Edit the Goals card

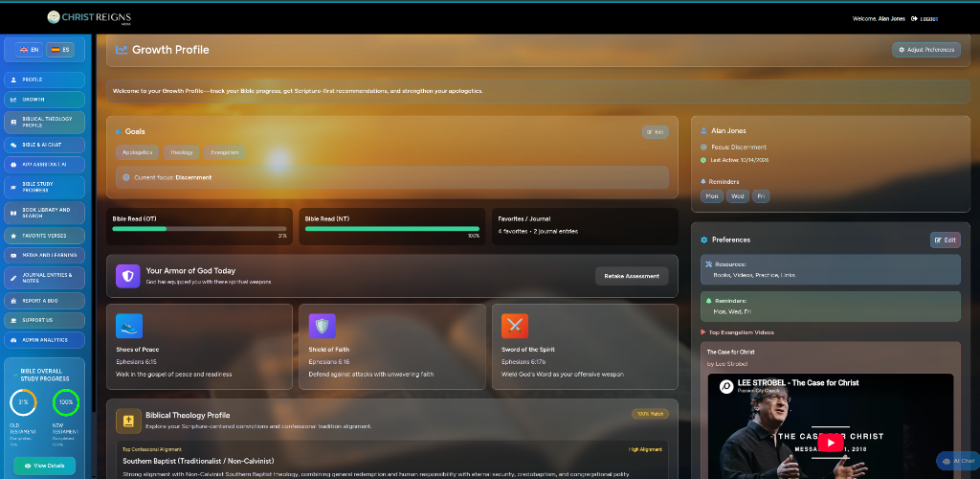pyautogui.click(x=655, y=132)
